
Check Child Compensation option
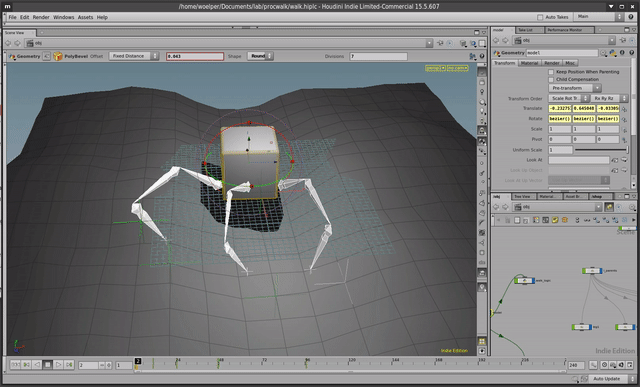click(551, 80)
